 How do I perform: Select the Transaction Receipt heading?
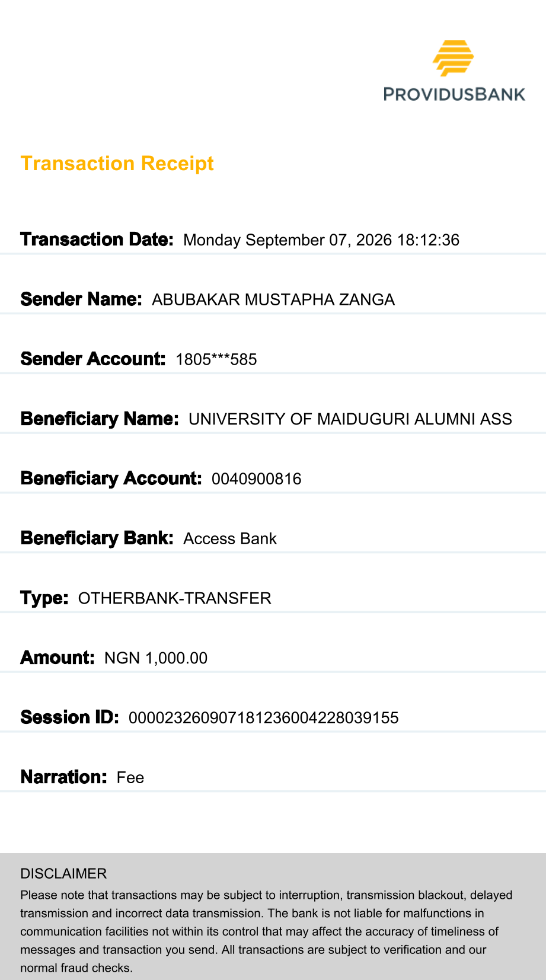117,164
